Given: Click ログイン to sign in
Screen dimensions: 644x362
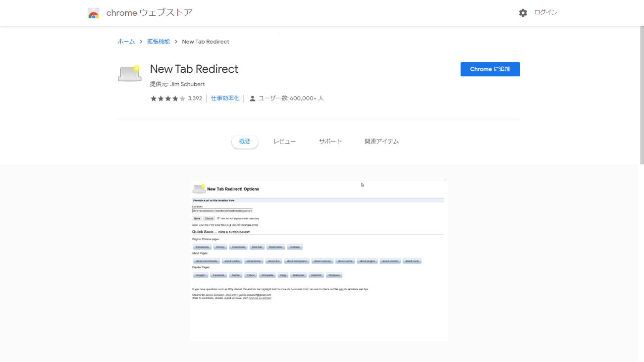Looking at the screenshot, I should click(x=545, y=12).
